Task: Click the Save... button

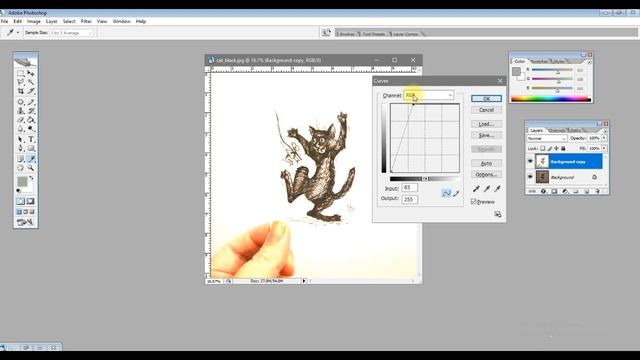Action: (486, 135)
